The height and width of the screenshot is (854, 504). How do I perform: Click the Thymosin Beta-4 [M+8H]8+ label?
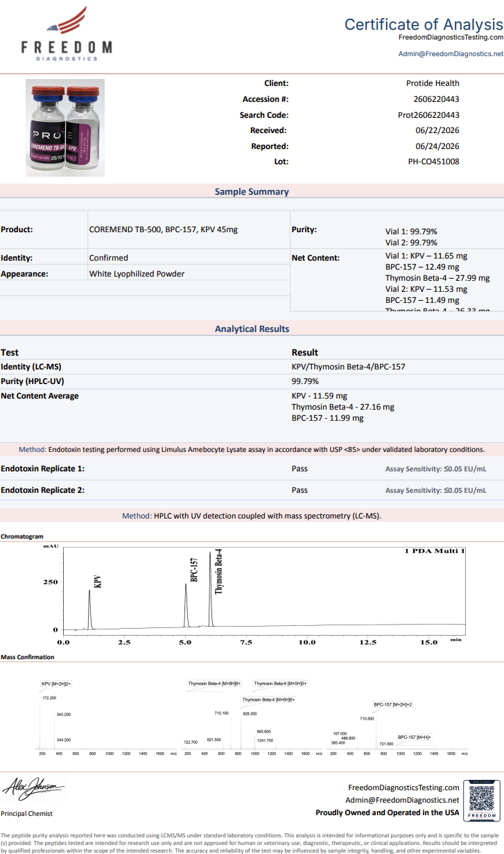click(x=214, y=683)
